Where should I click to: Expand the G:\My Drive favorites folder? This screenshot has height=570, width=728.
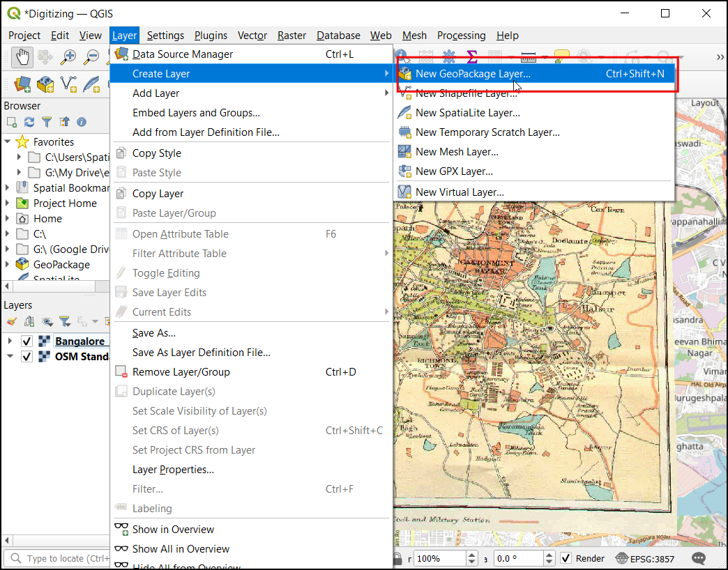19,173
